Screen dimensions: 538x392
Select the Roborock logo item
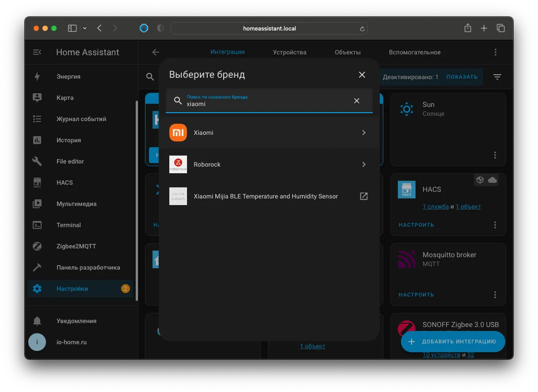click(x=178, y=164)
